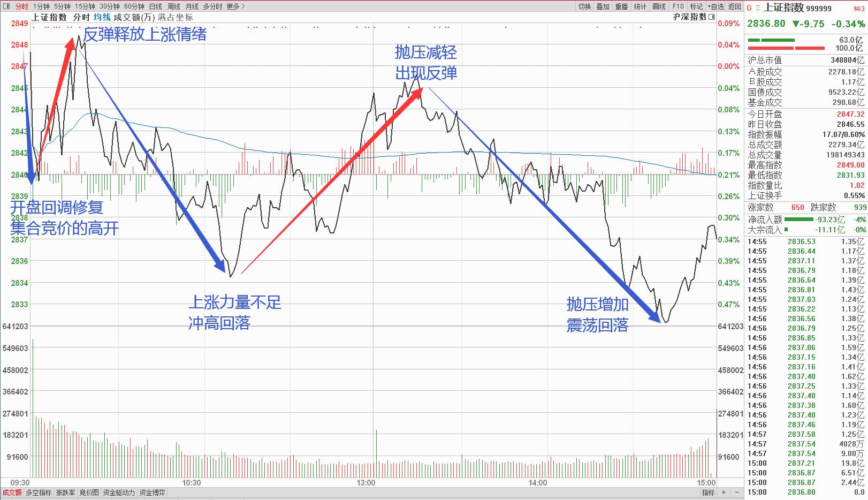
Task: Activate the 画线 drawing tool
Action: [x=659, y=6]
